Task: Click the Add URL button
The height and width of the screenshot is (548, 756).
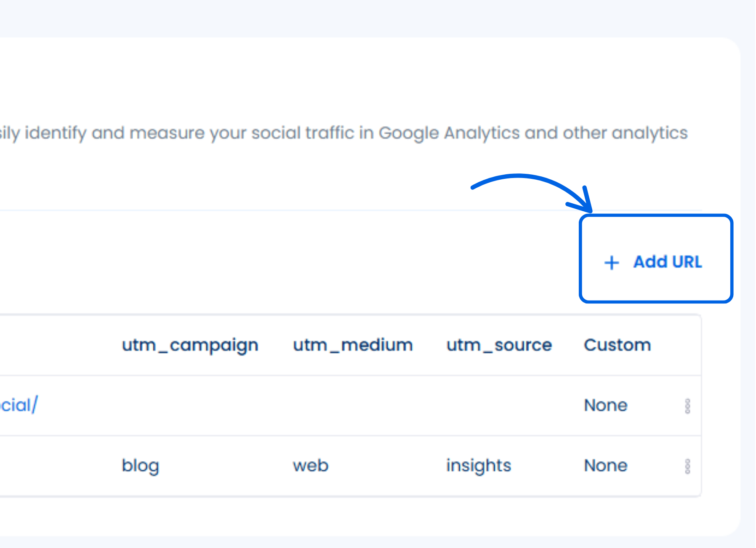Action: [x=667, y=262]
